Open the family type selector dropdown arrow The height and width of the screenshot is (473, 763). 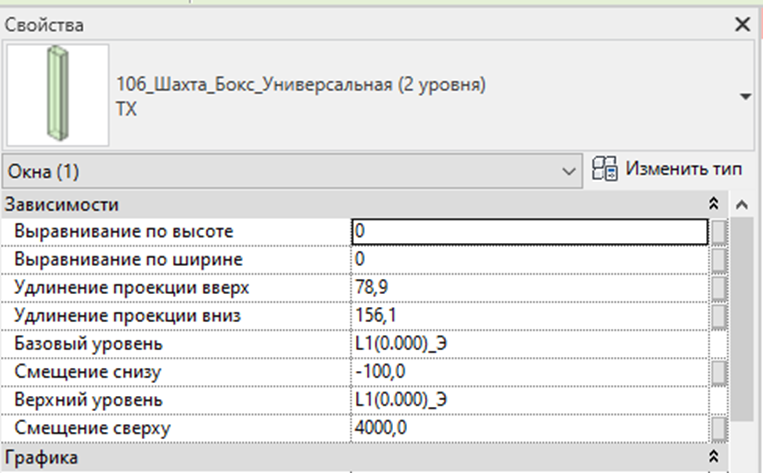click(745, 96)
